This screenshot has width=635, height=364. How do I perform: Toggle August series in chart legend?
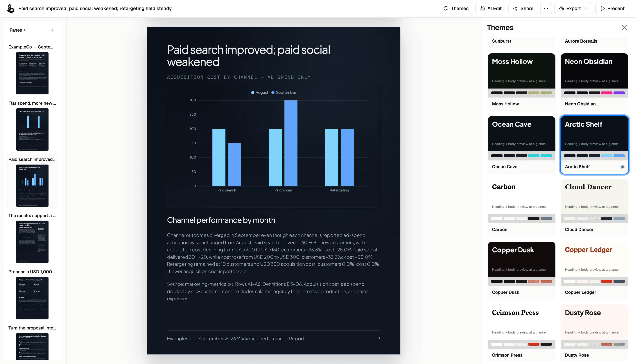259,93
